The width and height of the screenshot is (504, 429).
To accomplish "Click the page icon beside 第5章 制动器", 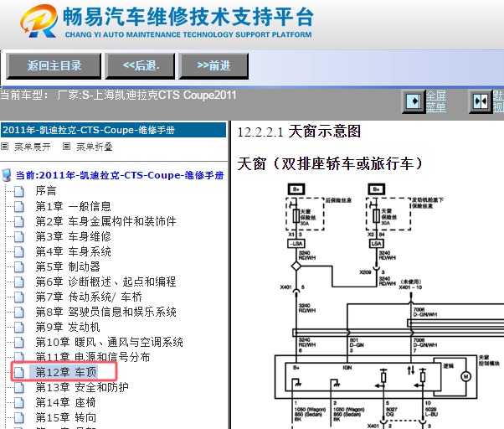I will (x=19, y=266).
